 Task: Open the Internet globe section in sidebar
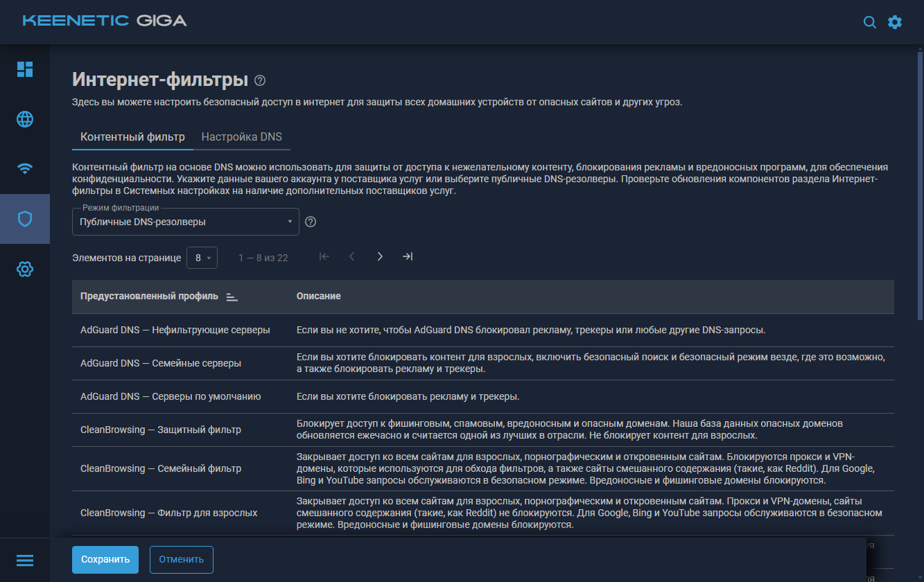[x=25, y=119]
